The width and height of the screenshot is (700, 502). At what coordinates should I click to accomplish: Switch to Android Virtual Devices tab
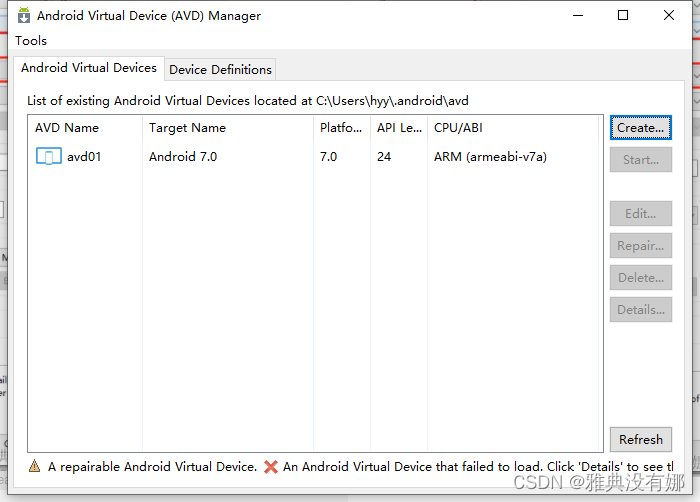[x=89, y=68]
